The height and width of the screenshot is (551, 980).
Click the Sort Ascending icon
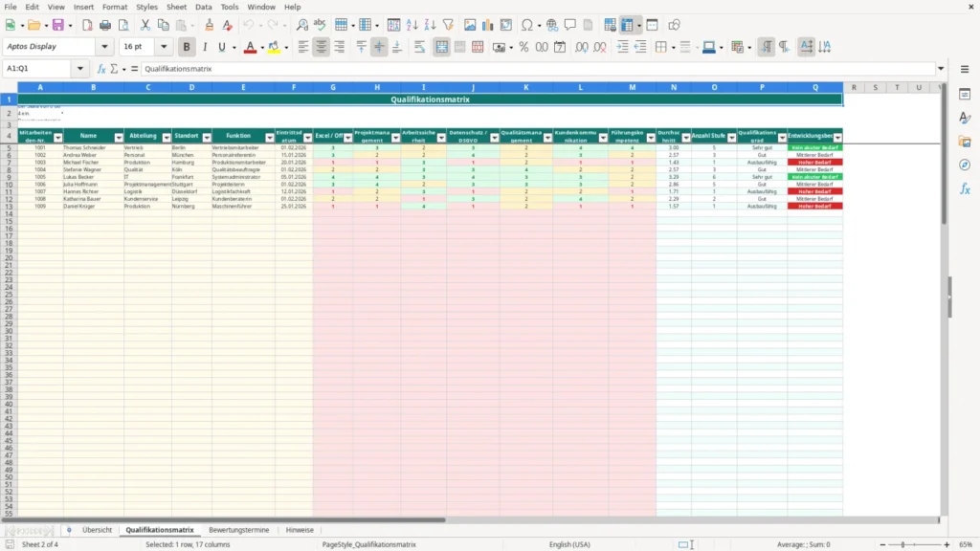pos(412,25)
